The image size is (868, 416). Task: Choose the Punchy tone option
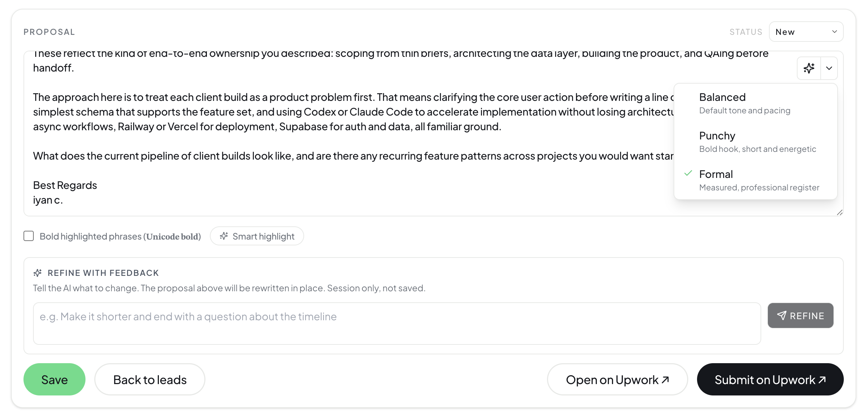click(756, 142)
